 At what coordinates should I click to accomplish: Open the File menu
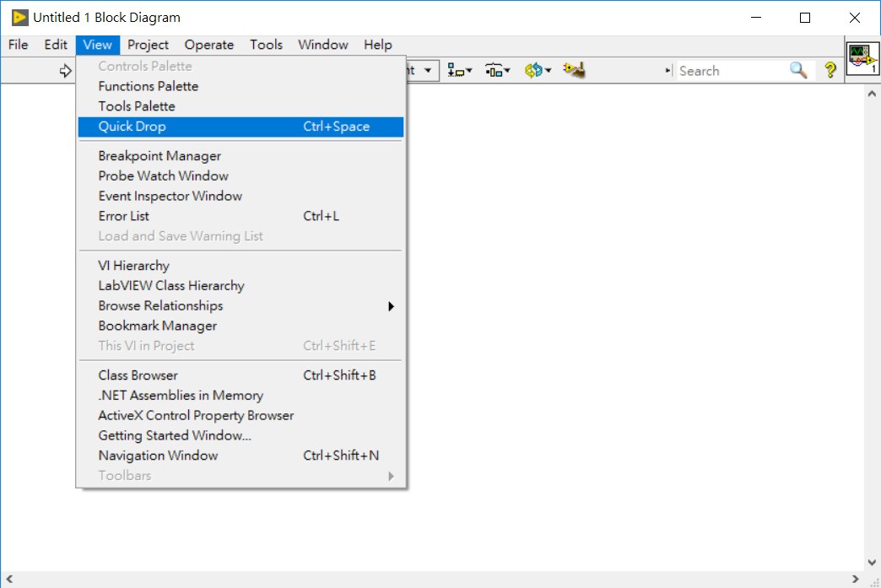coord(18,45)
